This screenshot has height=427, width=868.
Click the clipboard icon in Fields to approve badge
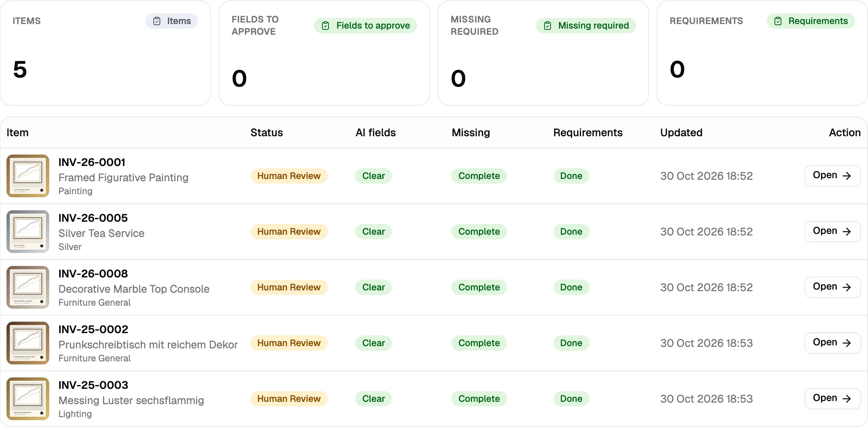[325, 26]
